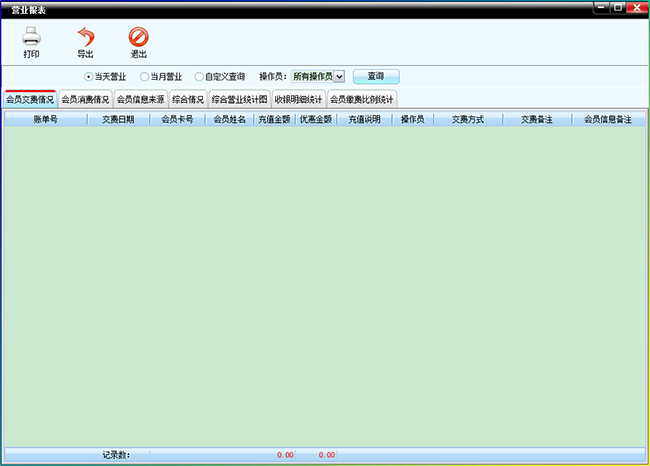Click the 充值金额 column header
Screen dimensions: 650x466
(273, 119)
